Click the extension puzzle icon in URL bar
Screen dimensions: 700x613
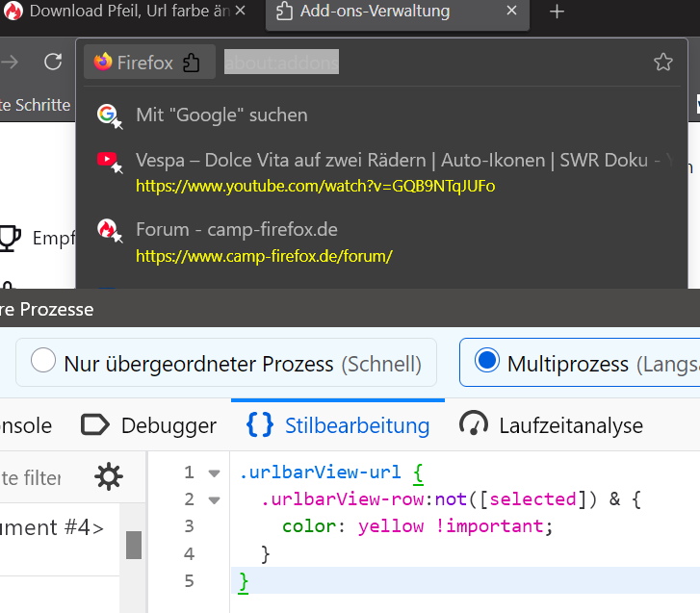tap(192, 63)
